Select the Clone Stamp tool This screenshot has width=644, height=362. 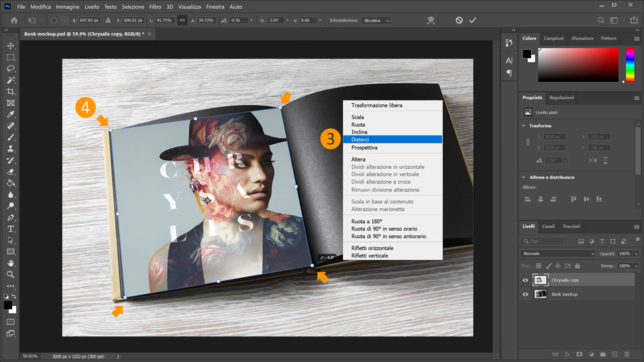[x=11, y=149]
